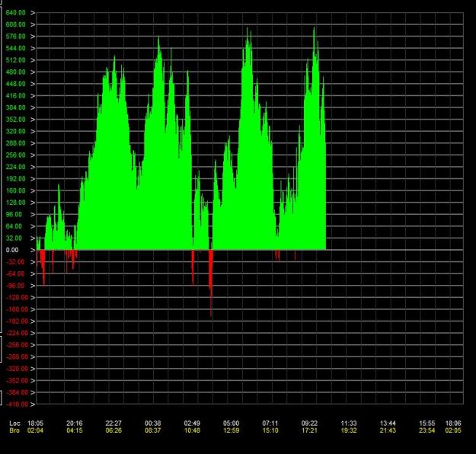Click the 02:49 local time label
476x454 pixels.
click(192, 423)
